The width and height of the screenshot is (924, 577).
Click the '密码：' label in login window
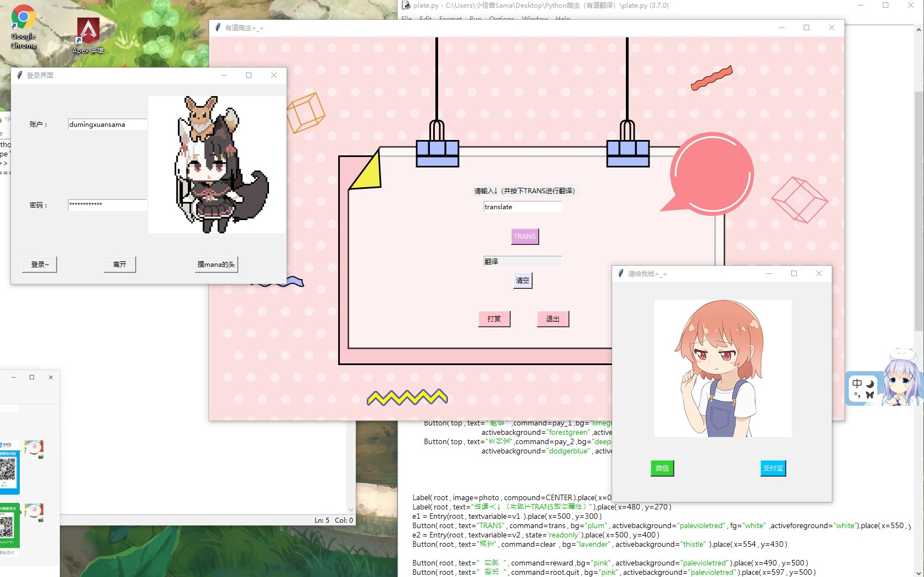(38, 205)
